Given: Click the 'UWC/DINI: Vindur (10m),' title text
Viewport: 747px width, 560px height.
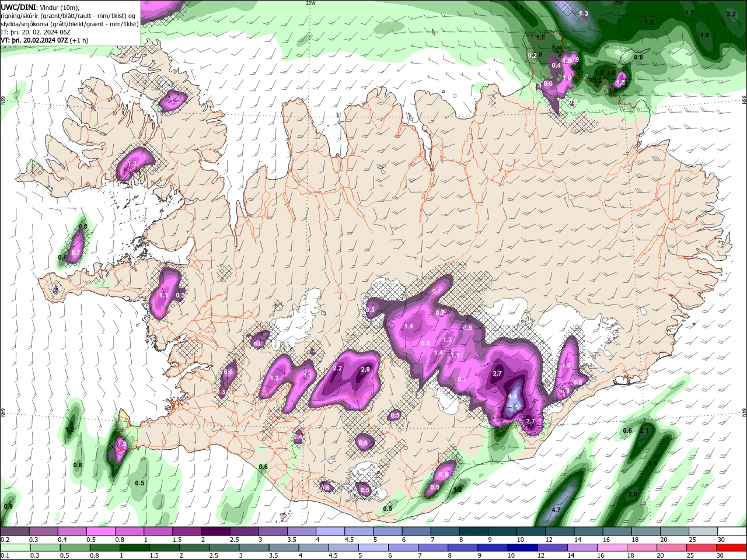Looking at the screenshot, I should pos(40,7).
